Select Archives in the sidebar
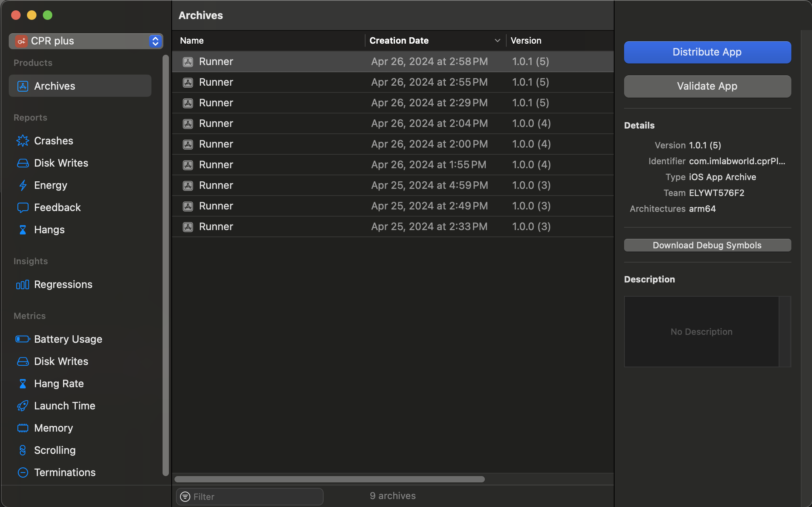This screenshot has width=812, height=507. 80,86
